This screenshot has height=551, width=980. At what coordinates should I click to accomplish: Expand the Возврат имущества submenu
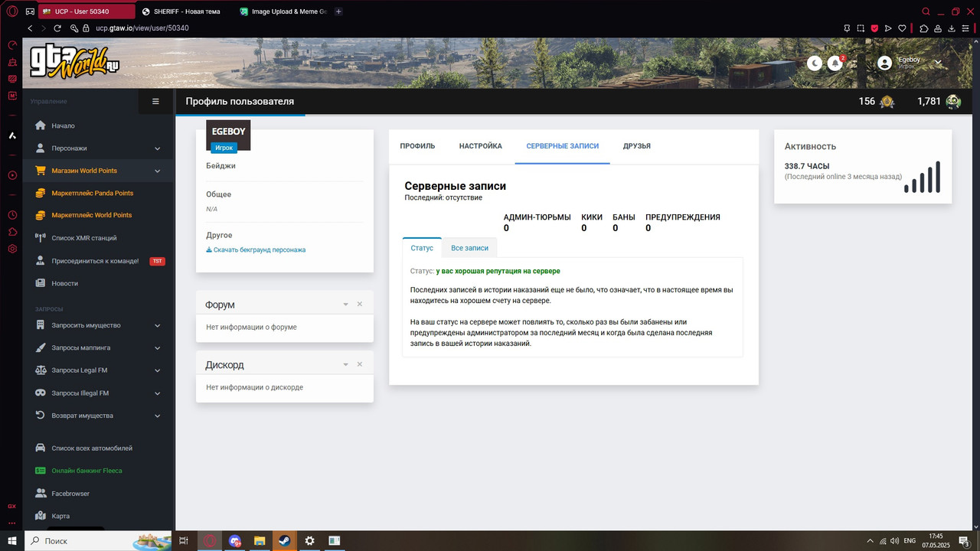157,416
